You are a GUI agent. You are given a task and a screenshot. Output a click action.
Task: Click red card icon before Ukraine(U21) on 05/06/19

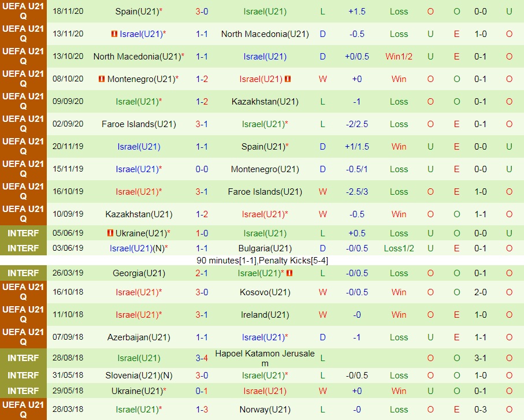[110, 233]
